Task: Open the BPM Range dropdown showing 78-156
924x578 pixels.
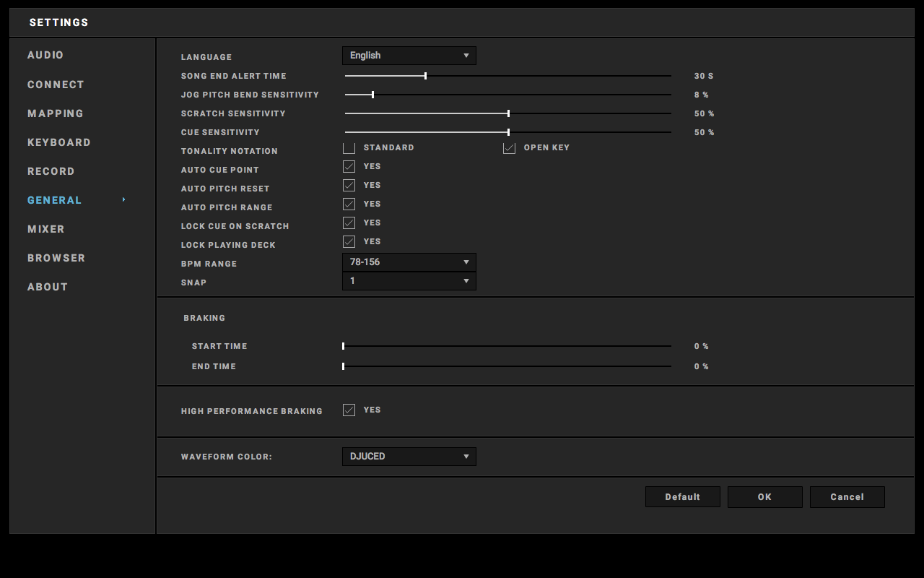Action: [409, 262]
